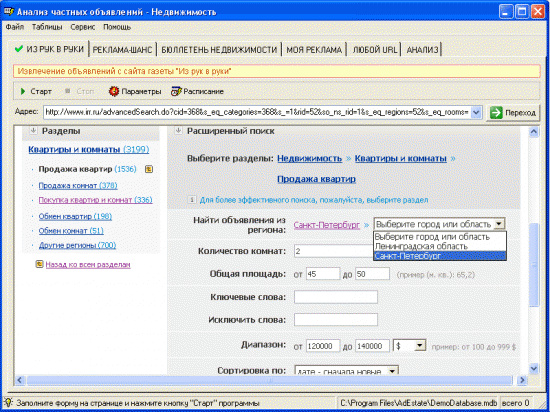Click the horizontal scrollbar track
Viewport: 550px width, 412px height.
point(270,380)
